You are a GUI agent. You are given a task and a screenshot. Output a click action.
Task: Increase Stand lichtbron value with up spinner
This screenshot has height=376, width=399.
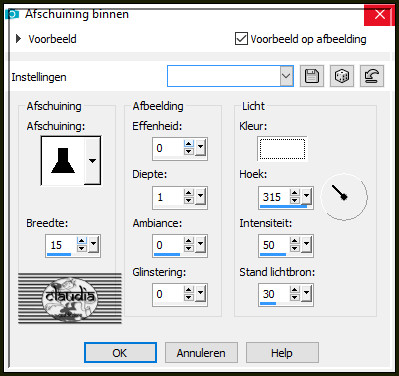295,290
